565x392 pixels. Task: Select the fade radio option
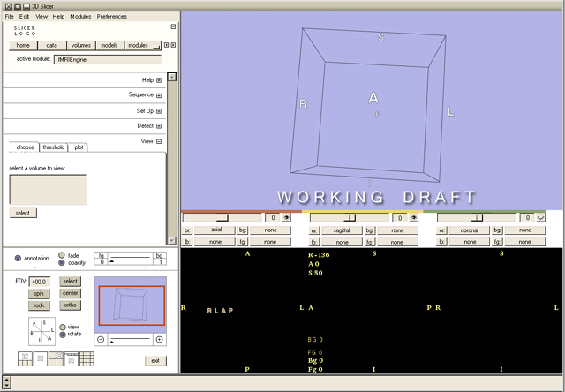62,255
